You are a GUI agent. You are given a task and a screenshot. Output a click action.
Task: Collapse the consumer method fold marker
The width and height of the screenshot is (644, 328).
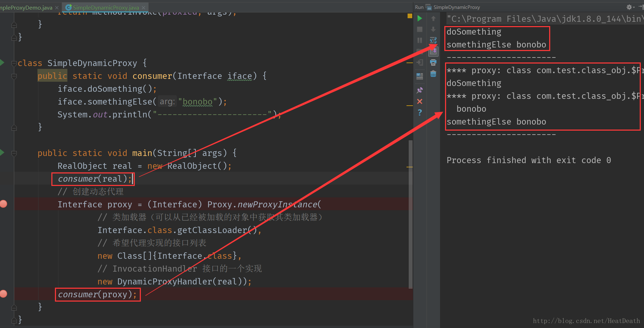tap(14, 76)
